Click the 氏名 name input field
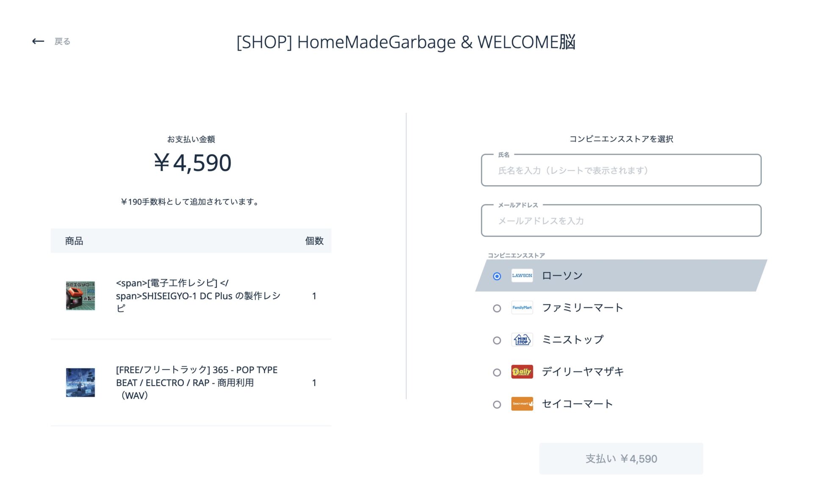 tap(621, 171)
